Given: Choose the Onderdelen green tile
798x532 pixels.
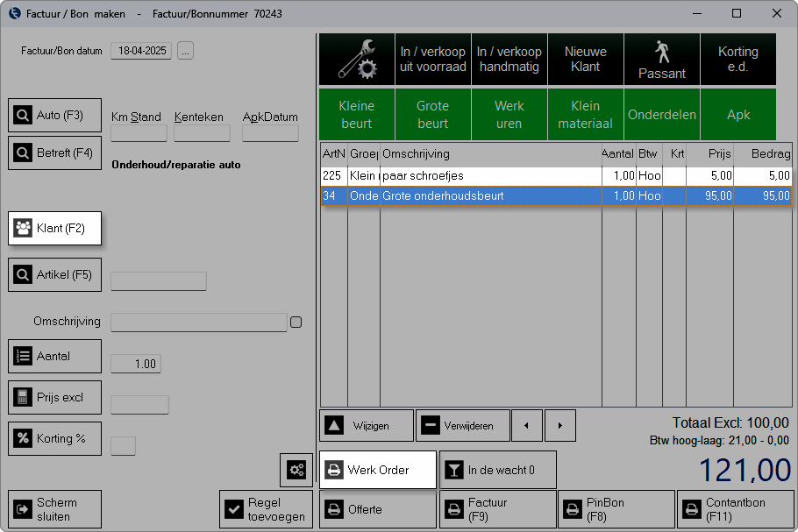Looking at the screenshot, I should pyautogui.click(x=661, y=115).
